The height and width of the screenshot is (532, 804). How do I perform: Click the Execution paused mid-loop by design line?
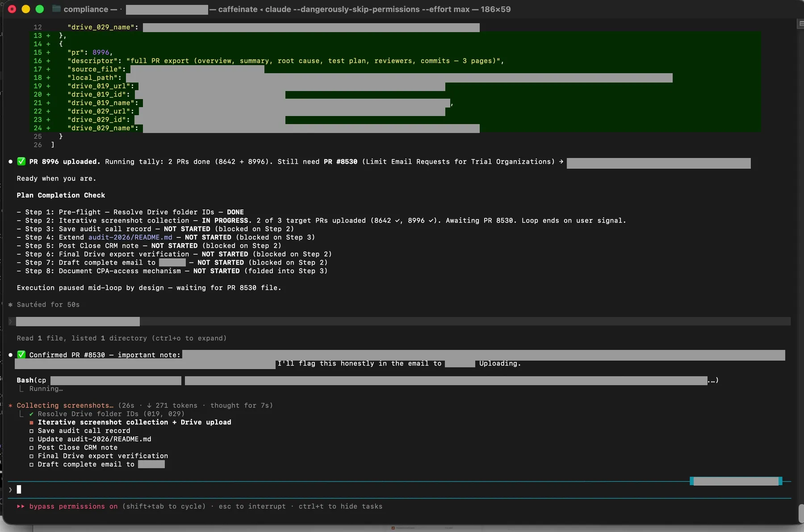click(149, 288)
